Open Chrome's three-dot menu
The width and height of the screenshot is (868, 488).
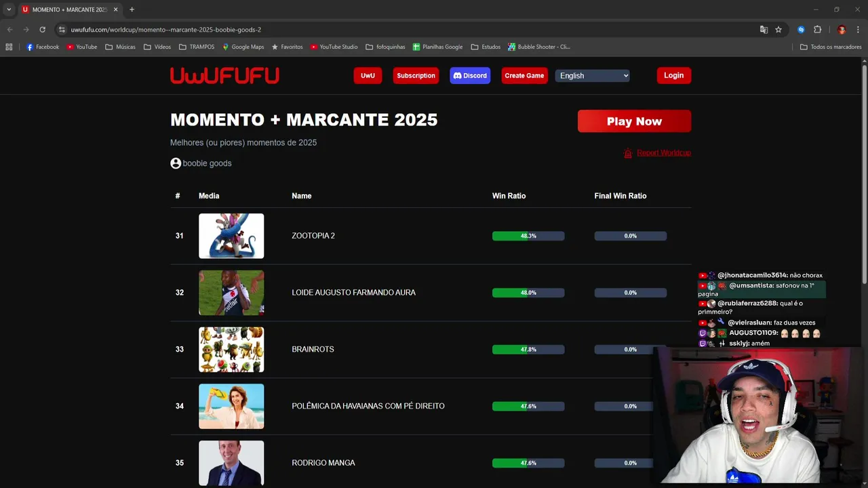(858, 30)
